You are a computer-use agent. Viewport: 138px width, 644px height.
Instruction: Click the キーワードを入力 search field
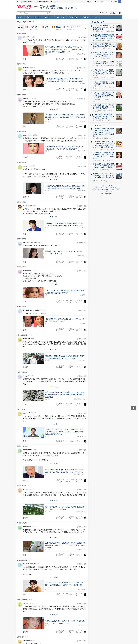[x=32, y=13]
